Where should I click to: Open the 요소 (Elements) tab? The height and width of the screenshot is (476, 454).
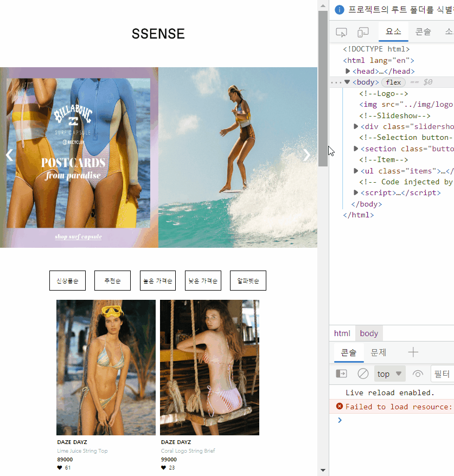[x=393, y=31]
